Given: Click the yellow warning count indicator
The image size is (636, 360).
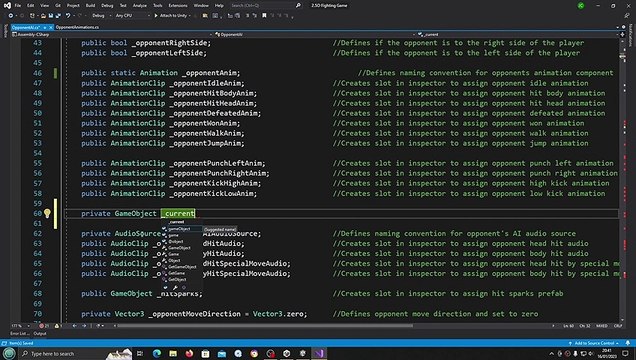Looking at the screenshot, I should 58,326.
